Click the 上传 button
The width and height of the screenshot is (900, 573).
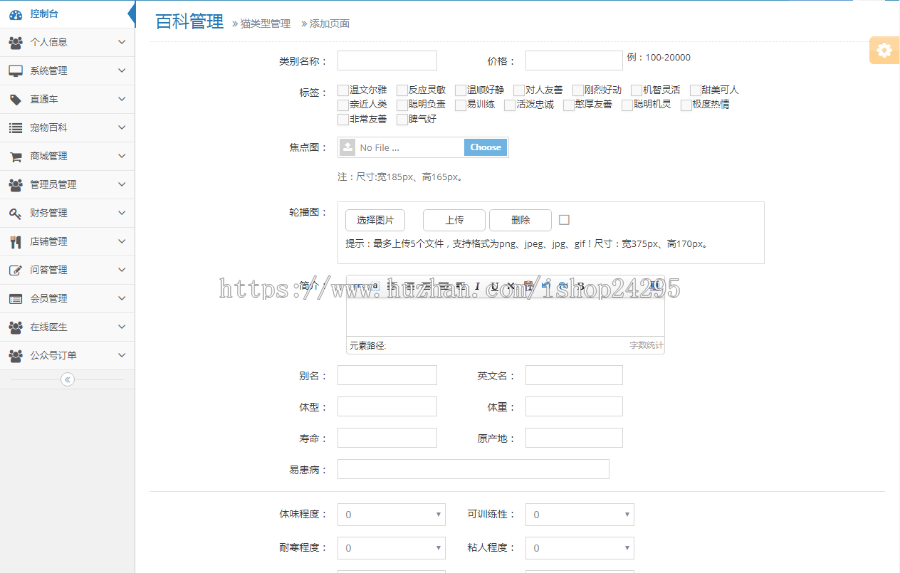point(454,220)
